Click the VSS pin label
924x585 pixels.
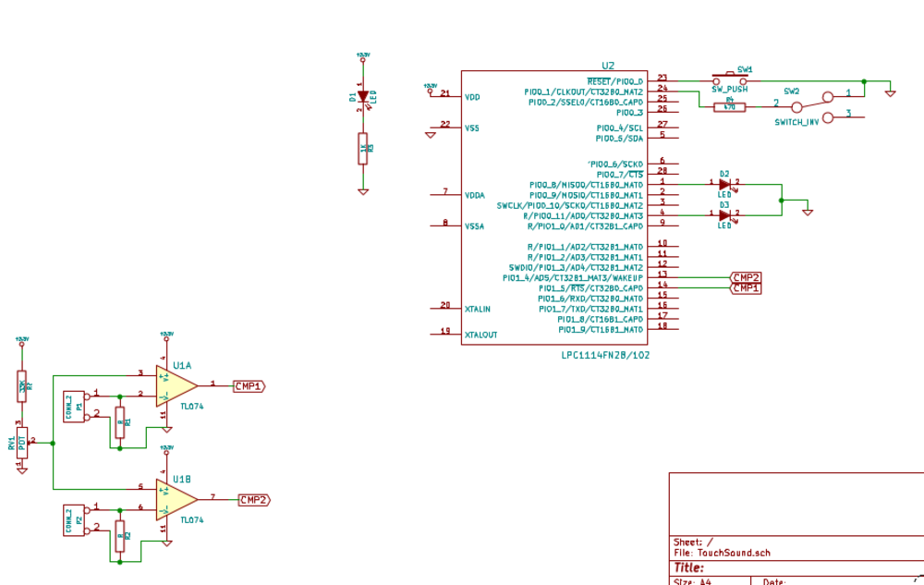coord(471,128)
